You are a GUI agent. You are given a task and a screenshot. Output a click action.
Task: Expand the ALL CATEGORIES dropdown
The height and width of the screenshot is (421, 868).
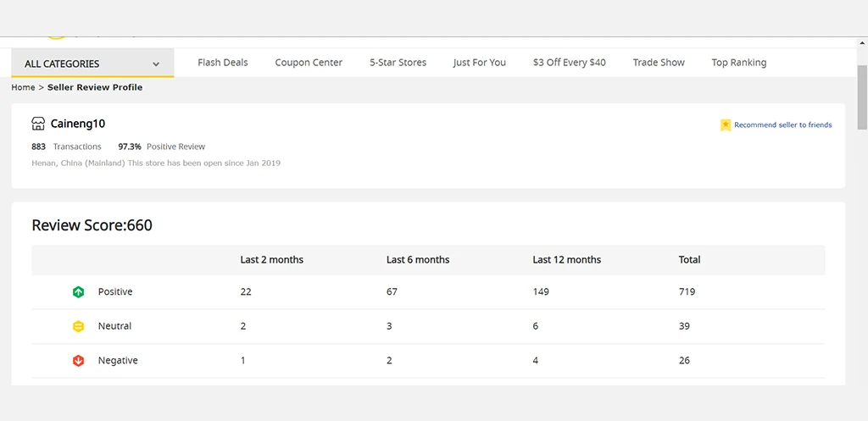click(x=92, y=63)
